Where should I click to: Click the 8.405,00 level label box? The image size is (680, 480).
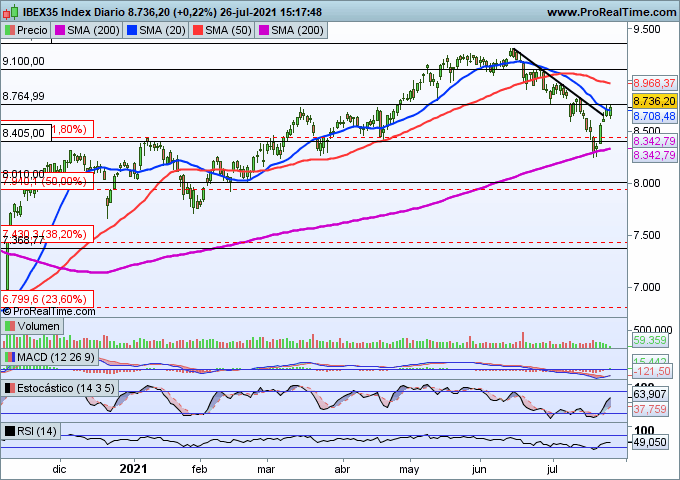(x=26, y=133)
